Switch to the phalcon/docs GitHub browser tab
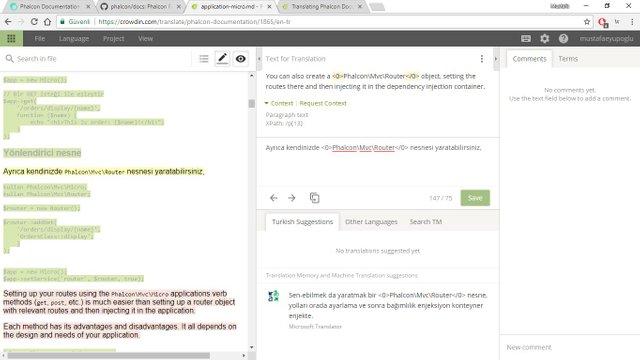 tap(139, 7)
